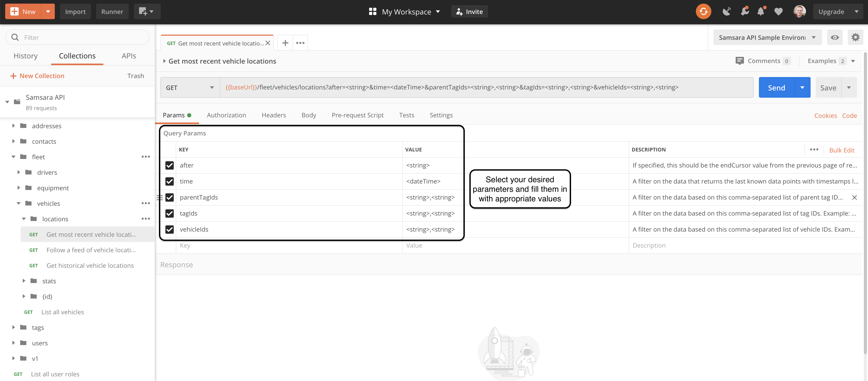Uncheck the vehicleIds parameter checkbox

tap(170, 230)
